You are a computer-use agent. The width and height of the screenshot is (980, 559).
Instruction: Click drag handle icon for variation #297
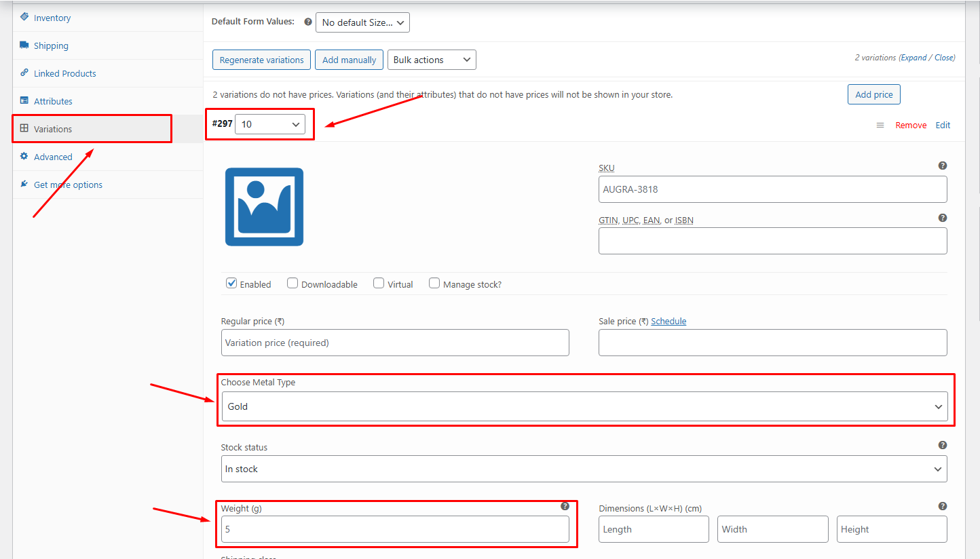880,126
